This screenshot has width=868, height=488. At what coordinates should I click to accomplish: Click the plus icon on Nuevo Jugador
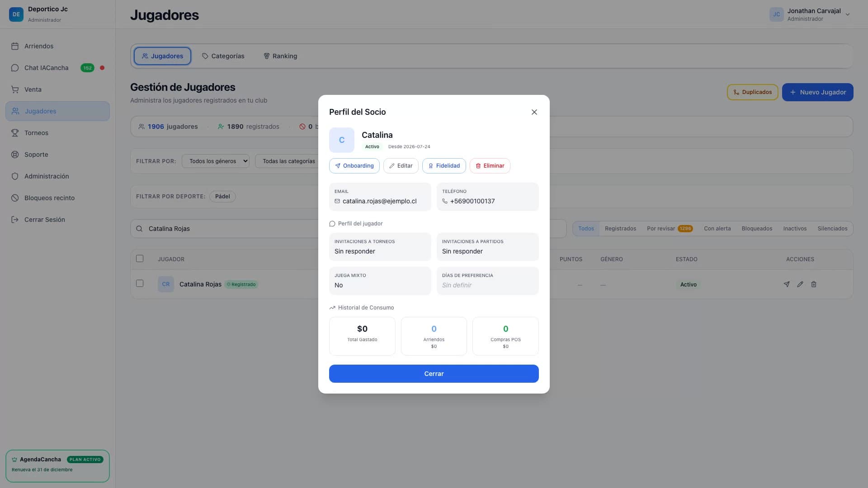[x=793, y=92]
